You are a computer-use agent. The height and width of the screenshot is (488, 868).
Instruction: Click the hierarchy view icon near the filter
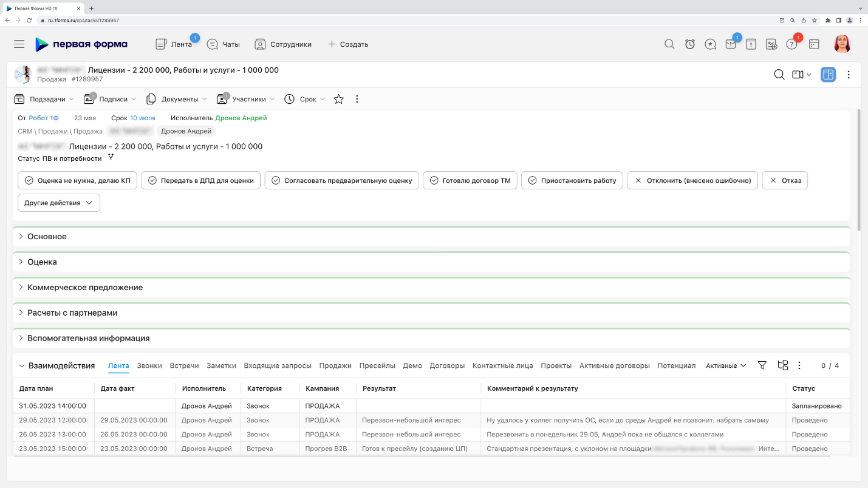tap(782, 365)
